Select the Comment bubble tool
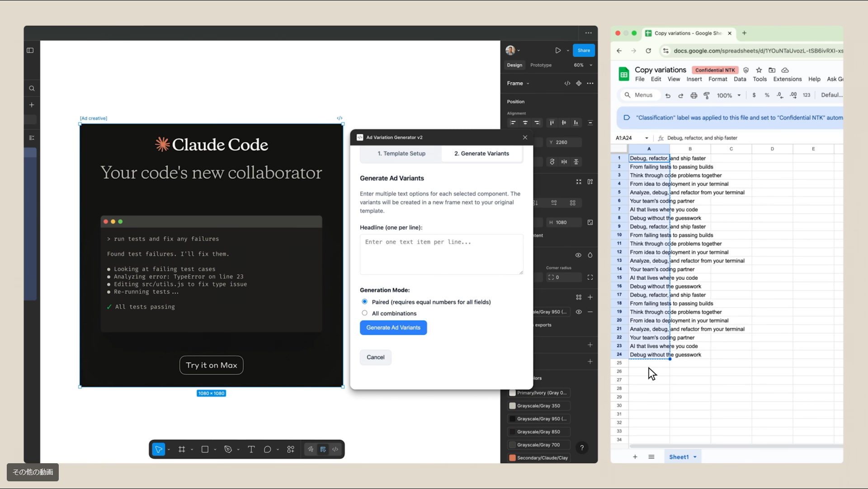Image resolution: width=868 pixels, height=489 pixels. tap(268, 449)
